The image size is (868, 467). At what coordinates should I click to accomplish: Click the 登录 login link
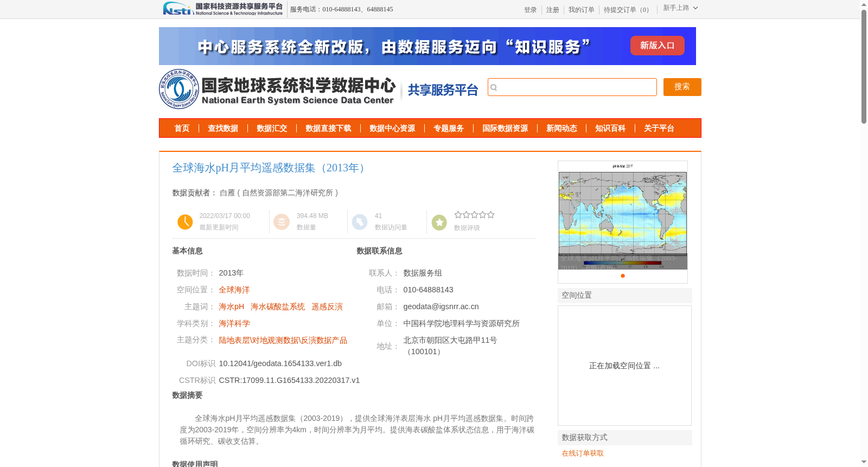(x=531, y=10)
